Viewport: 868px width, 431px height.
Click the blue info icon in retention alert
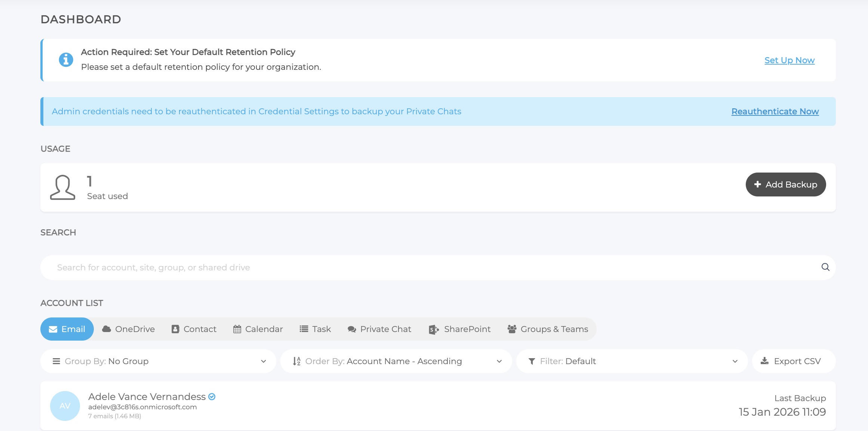click(x=66, y=60)
